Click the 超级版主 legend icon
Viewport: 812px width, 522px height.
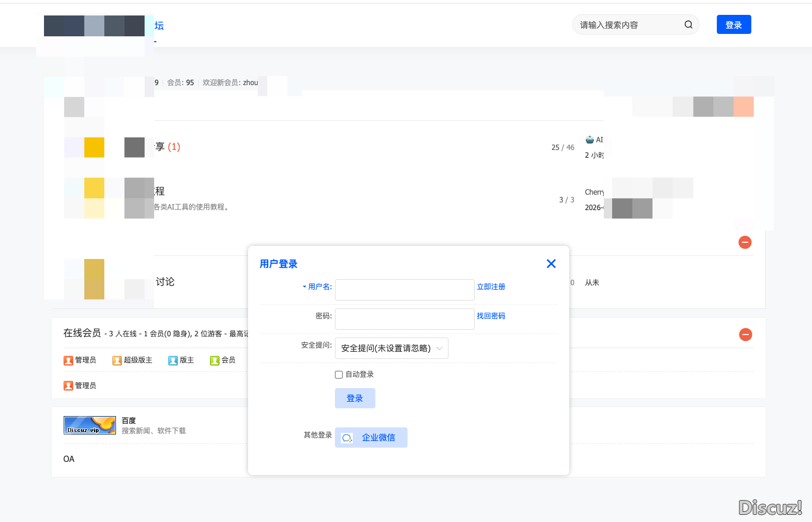tap(117, 360)
